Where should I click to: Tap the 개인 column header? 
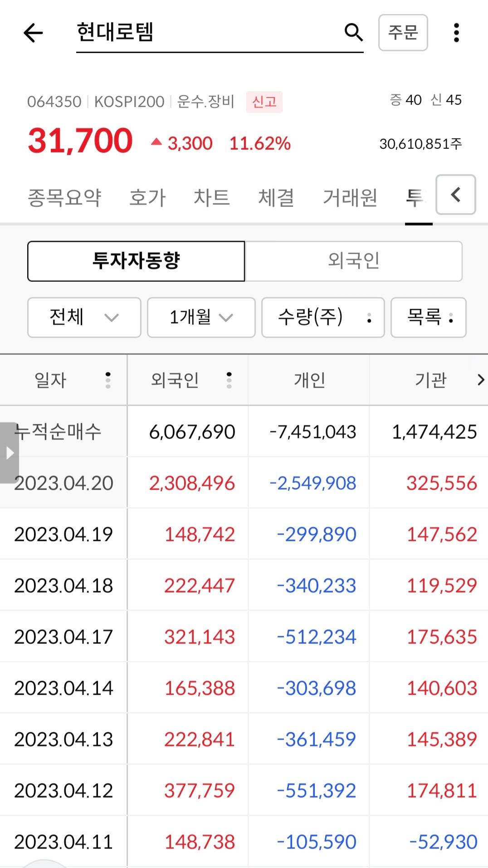309,380
